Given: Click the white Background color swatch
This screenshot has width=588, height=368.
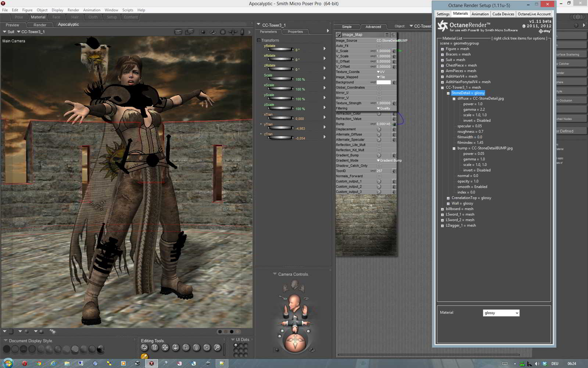Looking at the screenshot, I should pyautogui.click(x=383, y=82).
